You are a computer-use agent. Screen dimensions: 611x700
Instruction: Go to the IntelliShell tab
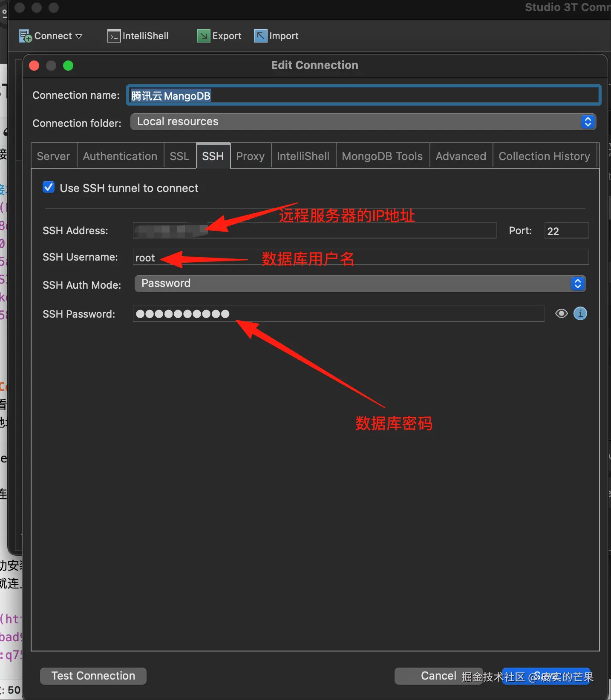(303, 156)
